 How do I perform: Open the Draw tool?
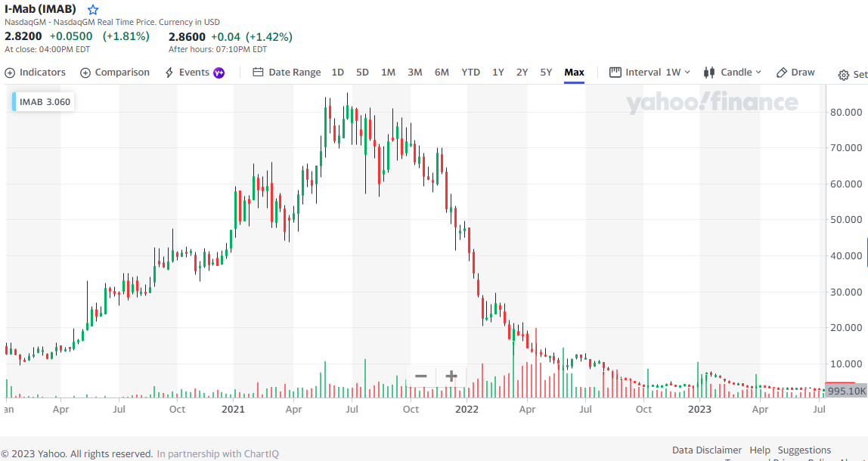click(795, 73)
